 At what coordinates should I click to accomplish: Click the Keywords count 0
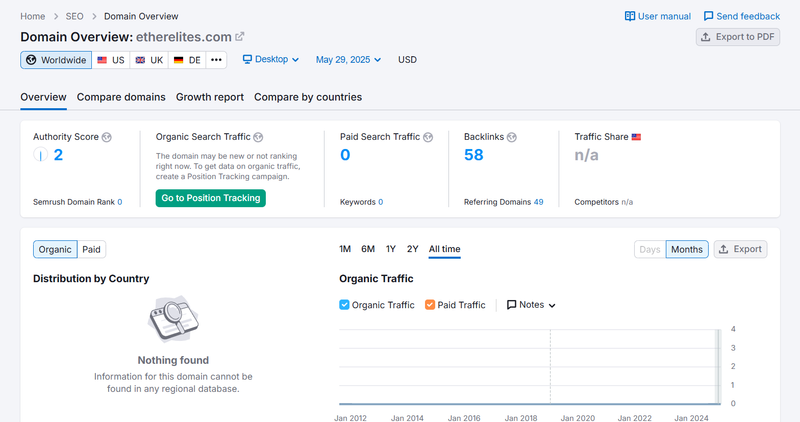pos(381,202)
